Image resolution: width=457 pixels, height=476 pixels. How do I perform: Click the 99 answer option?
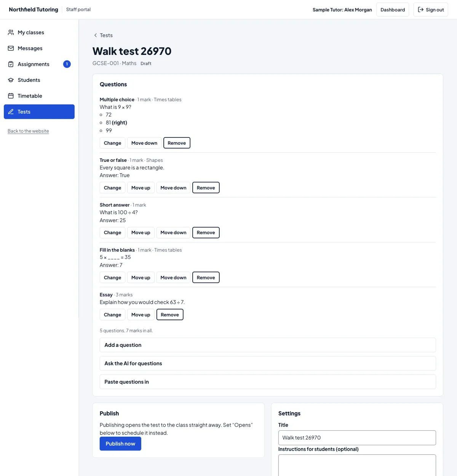[x=109, y=131]
